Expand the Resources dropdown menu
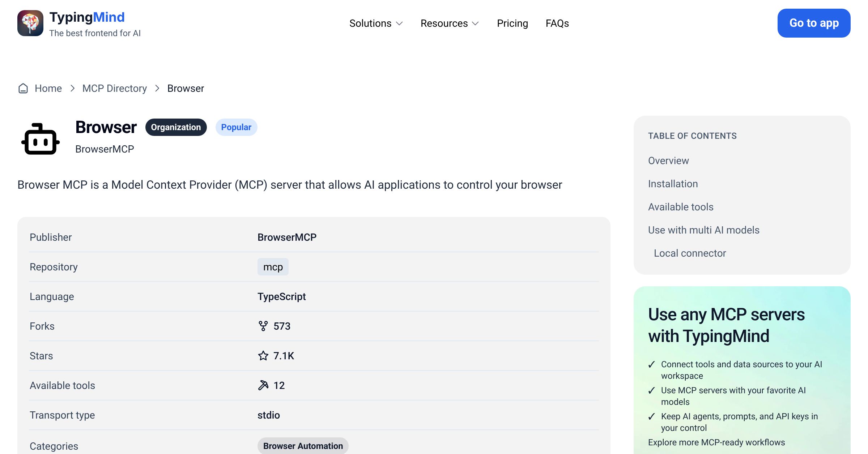Viewport: 868px width, 454px height. [450, 23]
